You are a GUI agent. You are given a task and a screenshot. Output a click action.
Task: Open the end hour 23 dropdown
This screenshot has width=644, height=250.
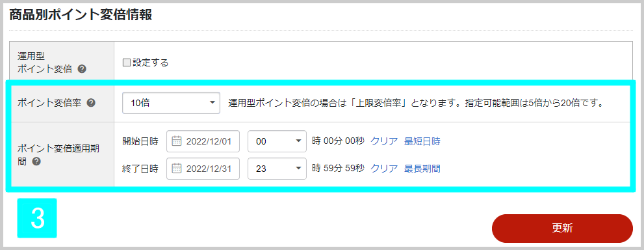pyautogui.click(x=277, y=169)
